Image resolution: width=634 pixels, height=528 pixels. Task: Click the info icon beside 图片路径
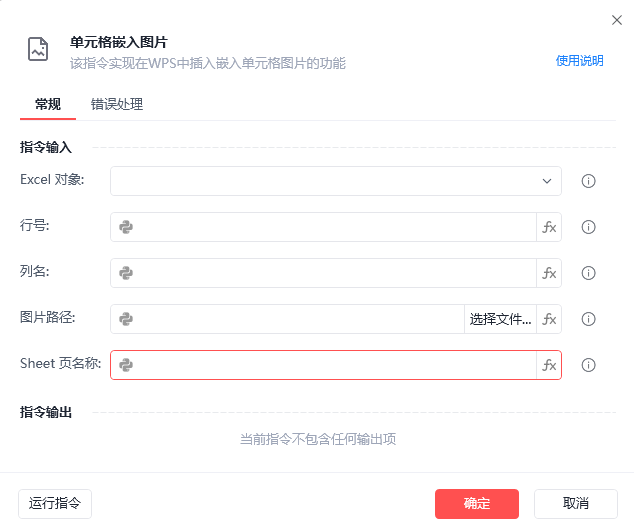(589, 319)
